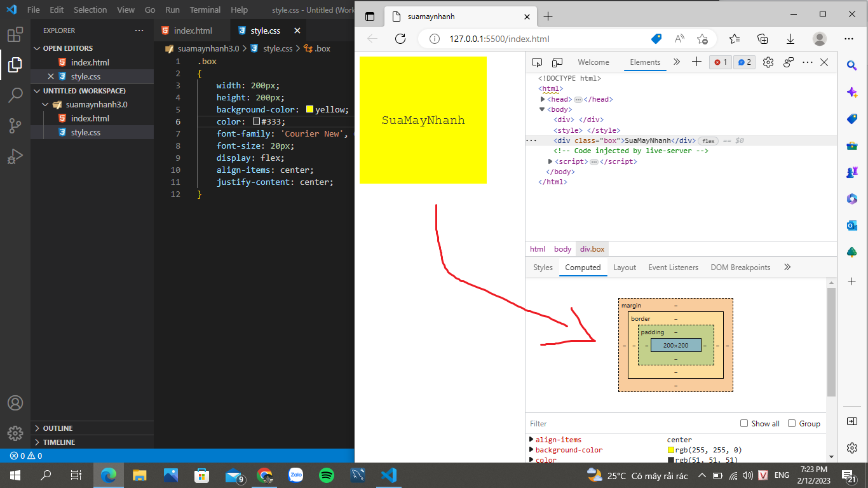This screenshot has width=868, height=488.
Task: Open new browser tab with plus button
Action: (548, 16)
